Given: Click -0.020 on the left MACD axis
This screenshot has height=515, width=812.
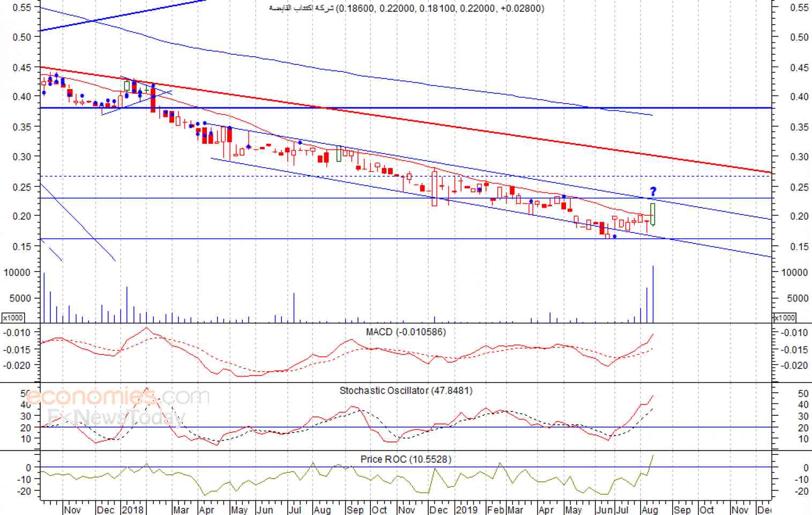Looking at the screenshot, I should point(17,365).
